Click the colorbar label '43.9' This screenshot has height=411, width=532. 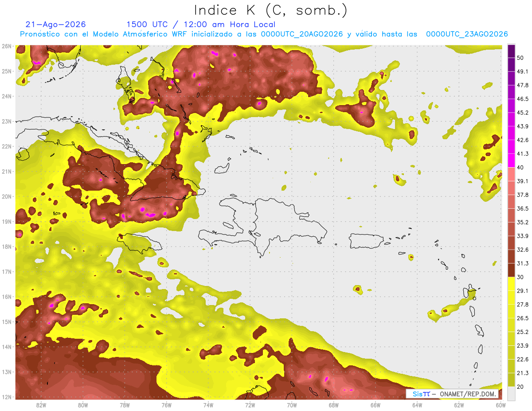pyautogui.click(x=522, y=126)
